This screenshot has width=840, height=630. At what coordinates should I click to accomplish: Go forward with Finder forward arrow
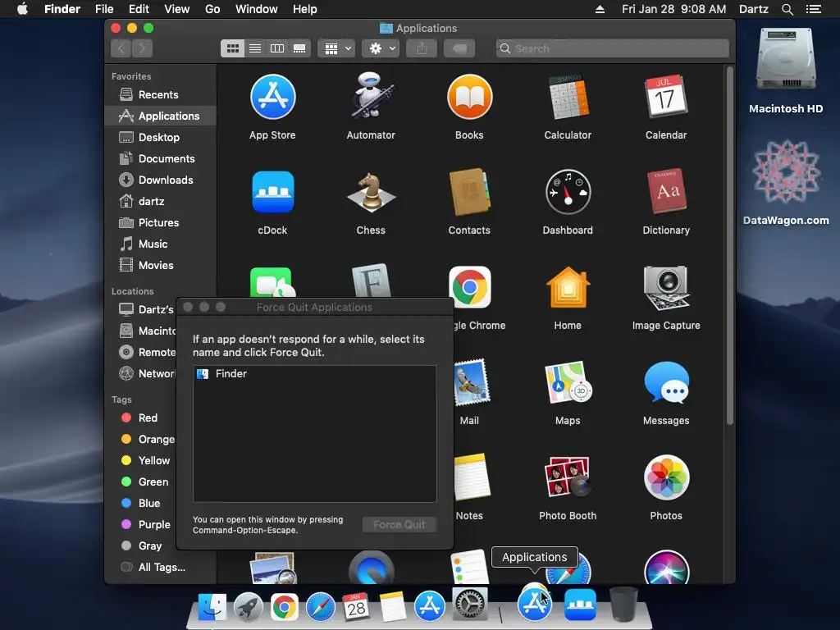click(143, 48)
